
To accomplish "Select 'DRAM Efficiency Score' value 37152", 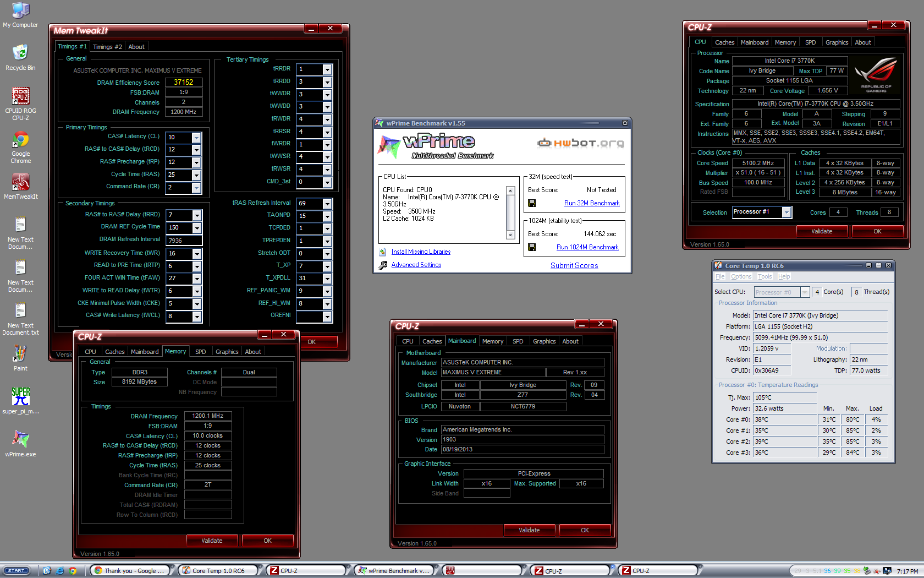I will point(184,82).
